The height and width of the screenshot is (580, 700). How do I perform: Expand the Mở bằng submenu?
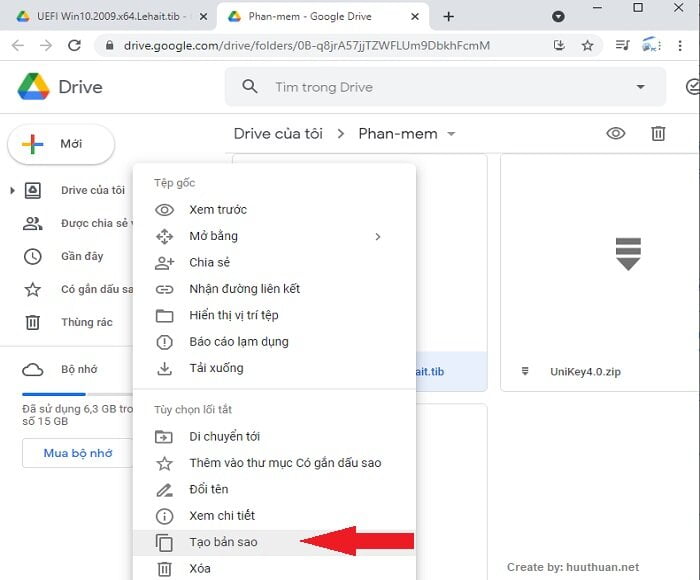click(x=377, y=236)
